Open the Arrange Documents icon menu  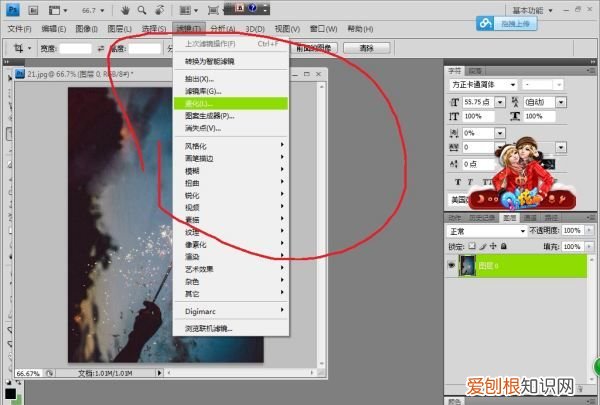click(189, 10)
